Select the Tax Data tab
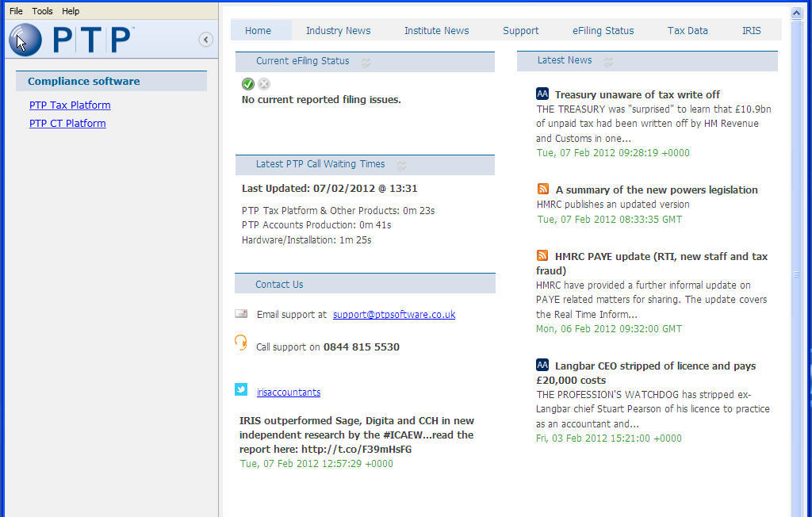Viewport: 812px width, 517px height. [687, 30]
